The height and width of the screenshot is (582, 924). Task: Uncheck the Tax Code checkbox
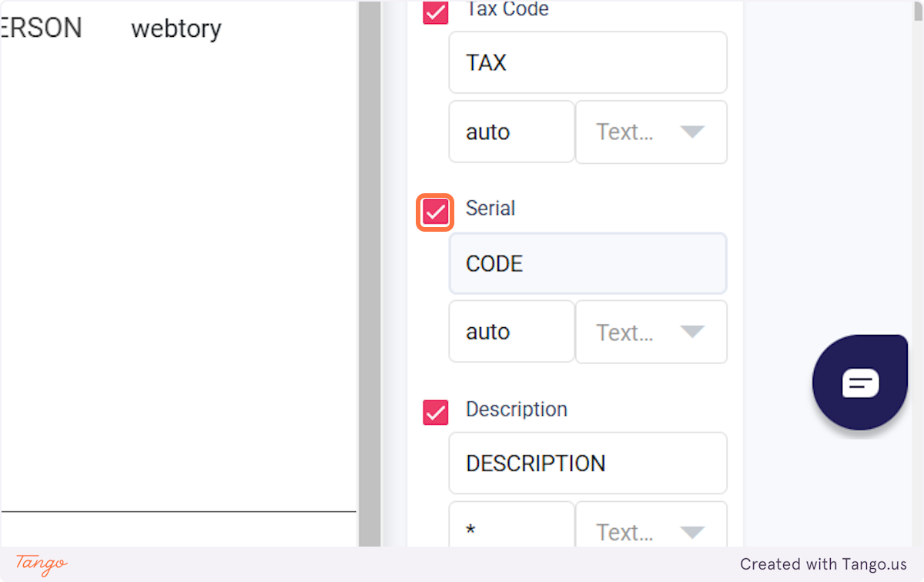click(x=436, y=12)
